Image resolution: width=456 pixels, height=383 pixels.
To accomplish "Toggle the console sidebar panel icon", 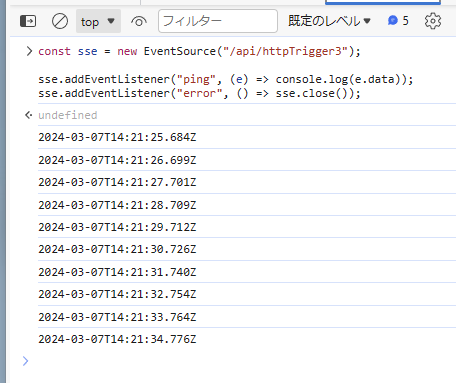I will pos(28,21).
